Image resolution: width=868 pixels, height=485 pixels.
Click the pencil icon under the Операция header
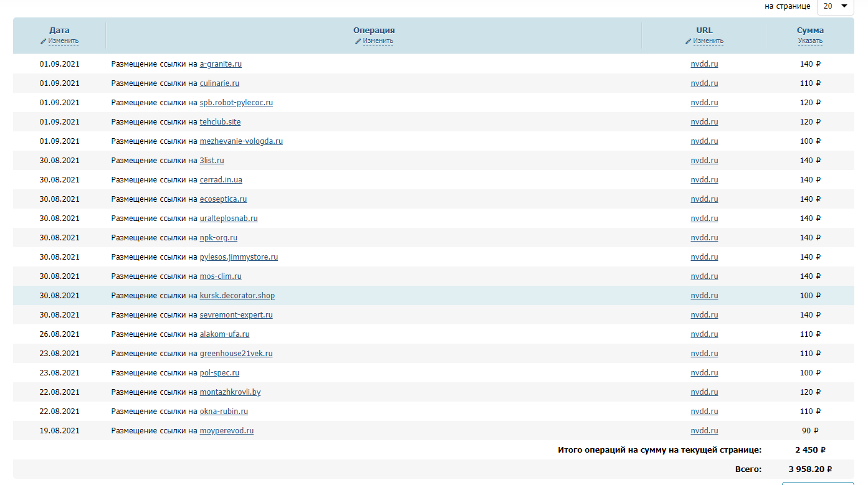[x=358, y=41]
